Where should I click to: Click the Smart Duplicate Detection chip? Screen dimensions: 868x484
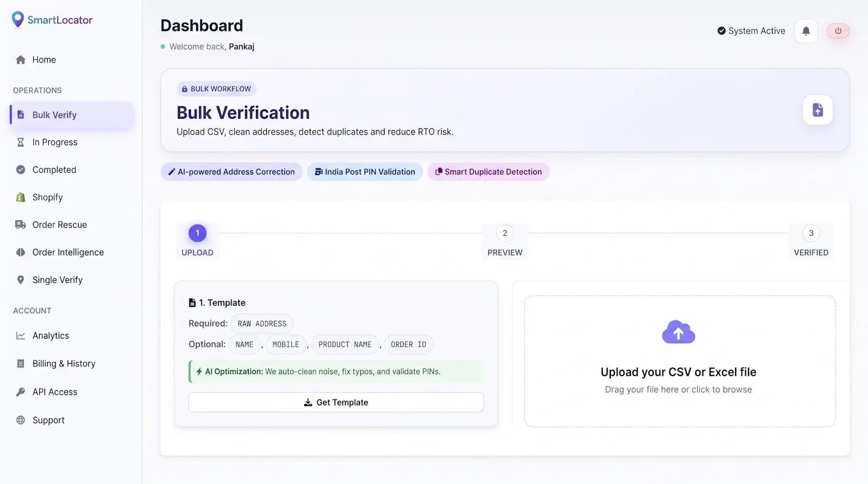[488, 172]
